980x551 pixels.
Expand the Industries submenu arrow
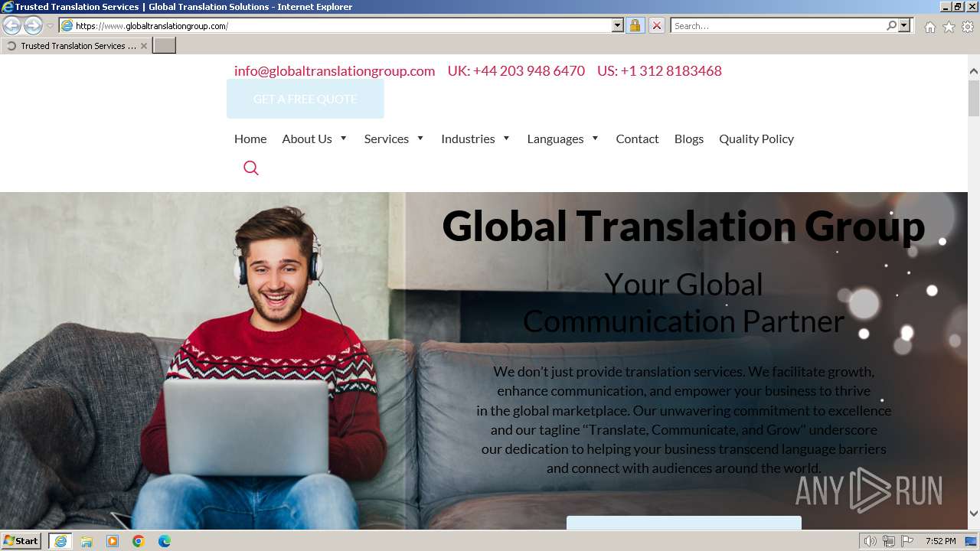click(x=506, y=139)
